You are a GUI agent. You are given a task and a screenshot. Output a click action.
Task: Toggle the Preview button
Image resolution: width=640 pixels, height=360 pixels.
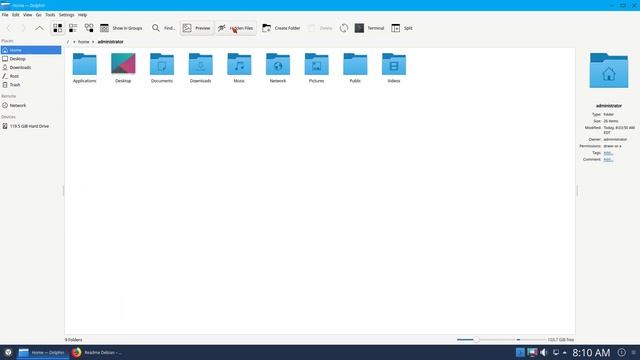point(197,28)
